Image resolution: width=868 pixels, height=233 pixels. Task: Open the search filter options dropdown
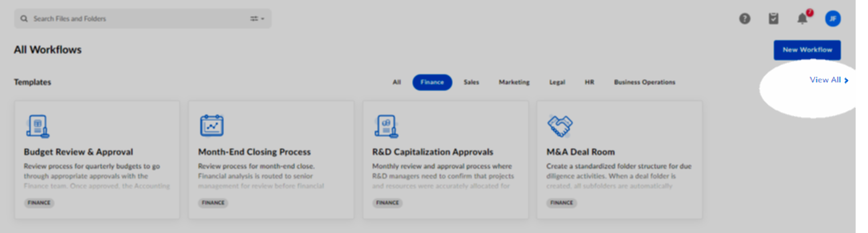point(257,19)
